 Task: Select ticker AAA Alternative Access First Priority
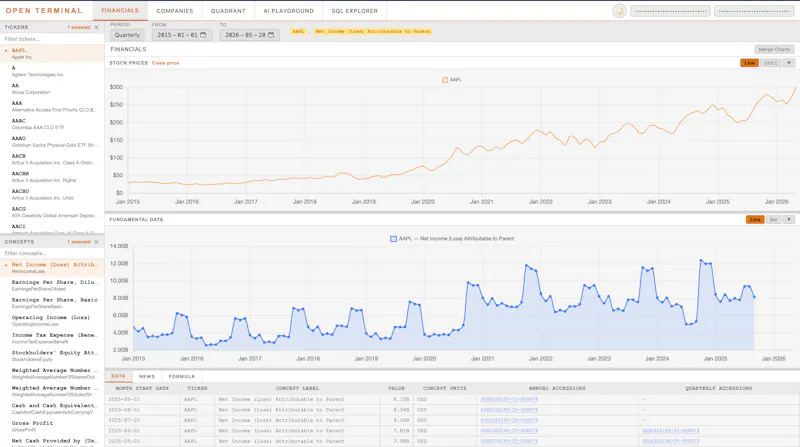pos(52,106)
